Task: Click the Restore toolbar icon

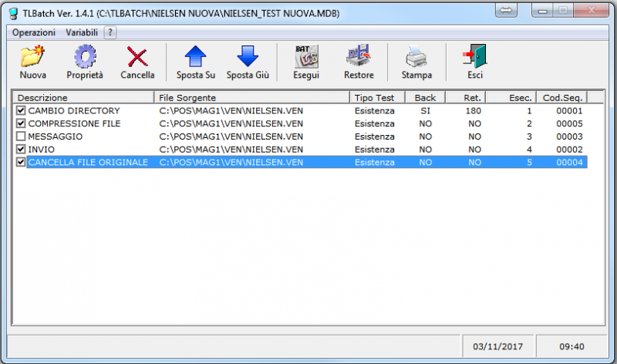Action: tap(359, 59)
